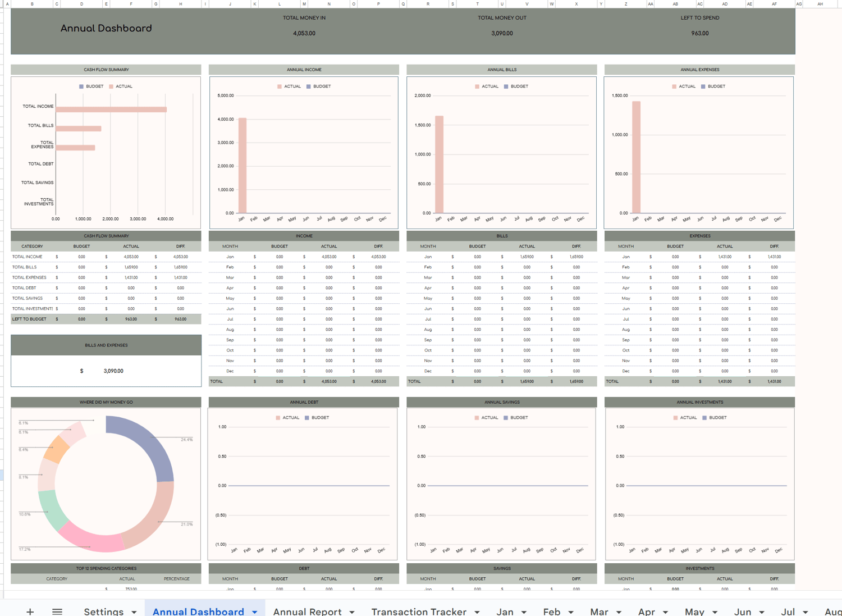Expand the Transaction Tracker tab menu arrow

point(477,612)
